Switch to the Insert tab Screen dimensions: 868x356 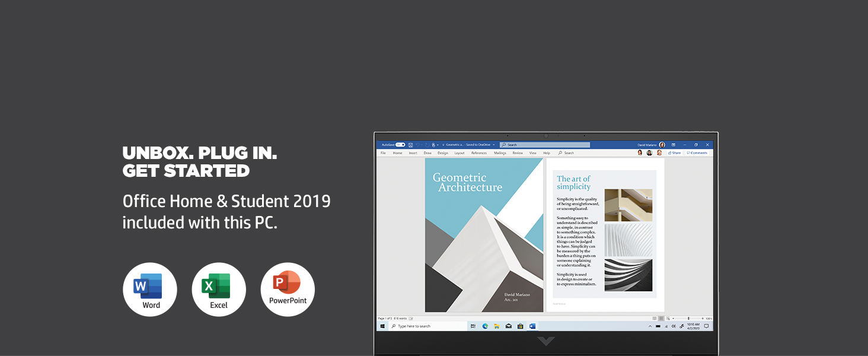click(x=413, y=153)
